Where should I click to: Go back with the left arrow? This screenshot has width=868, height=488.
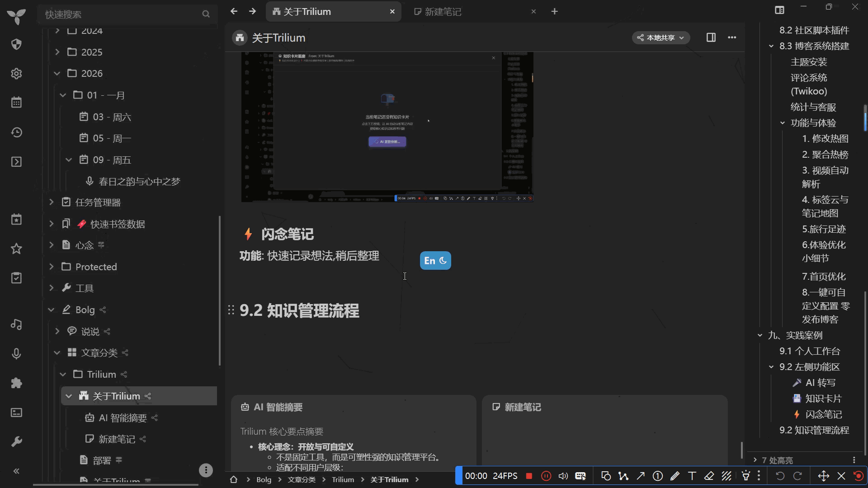[234, 11]
